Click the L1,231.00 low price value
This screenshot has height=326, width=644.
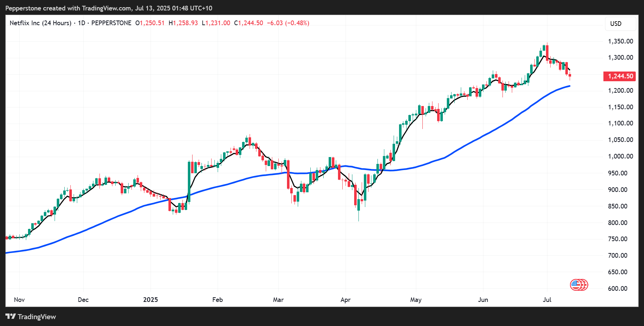(216, 23)
